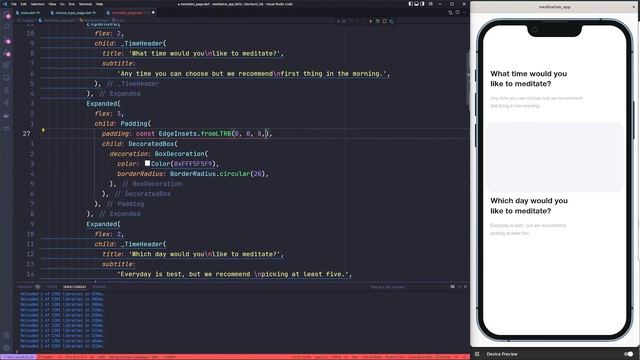Screen dimensions: 640x360
Task: Click the lightbulb quick-fix icon on line 27
Action: pos(43,131)
